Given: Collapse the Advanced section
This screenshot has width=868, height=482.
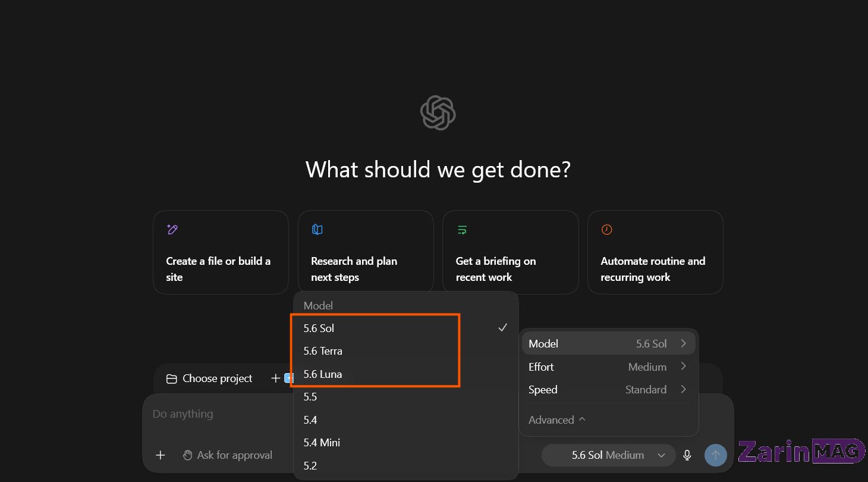Looking at the screenshot, I should tap(557, 420).
